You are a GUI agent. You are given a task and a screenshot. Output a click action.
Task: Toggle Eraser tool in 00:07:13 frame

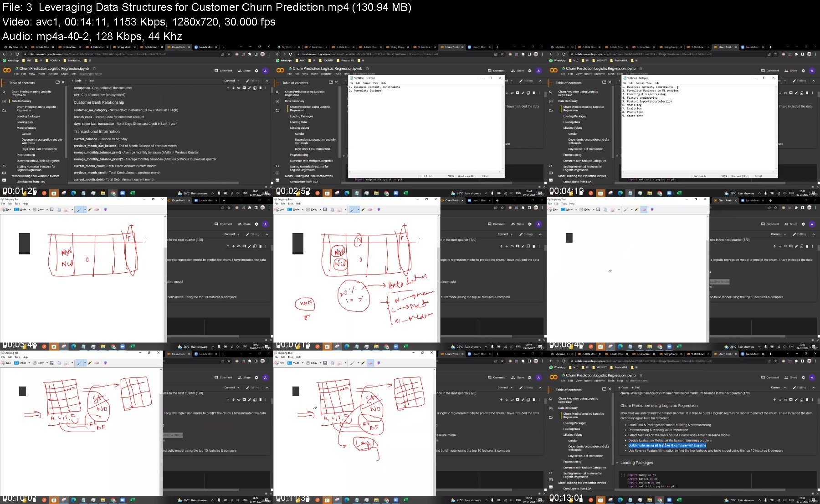pyautogui.click(x=370, y=209)
